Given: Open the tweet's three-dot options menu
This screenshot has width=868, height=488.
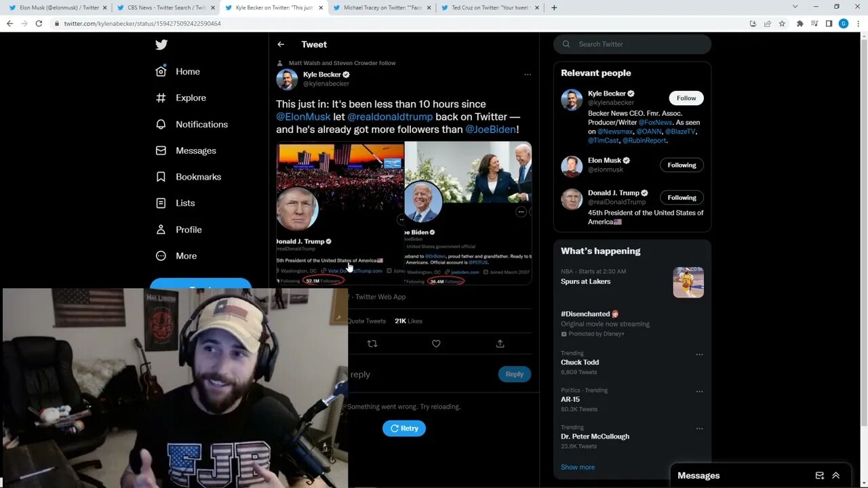Looking at the screenshot, I should (528, 75).
